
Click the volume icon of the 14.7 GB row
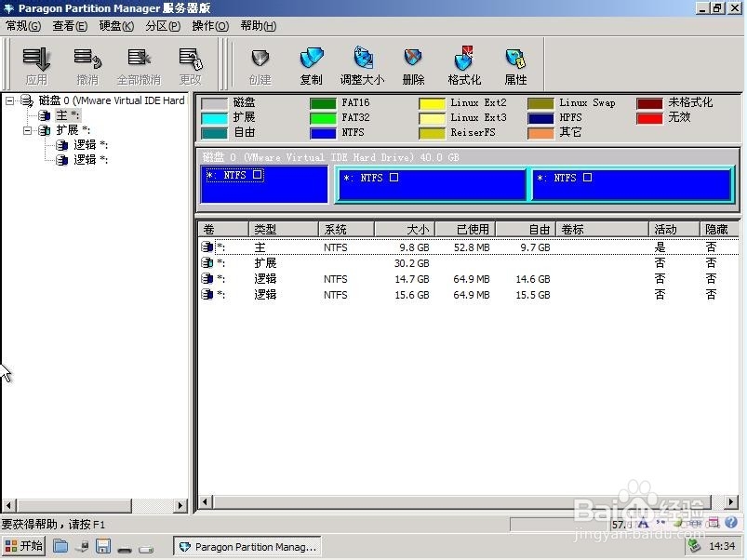coord(207,278)
